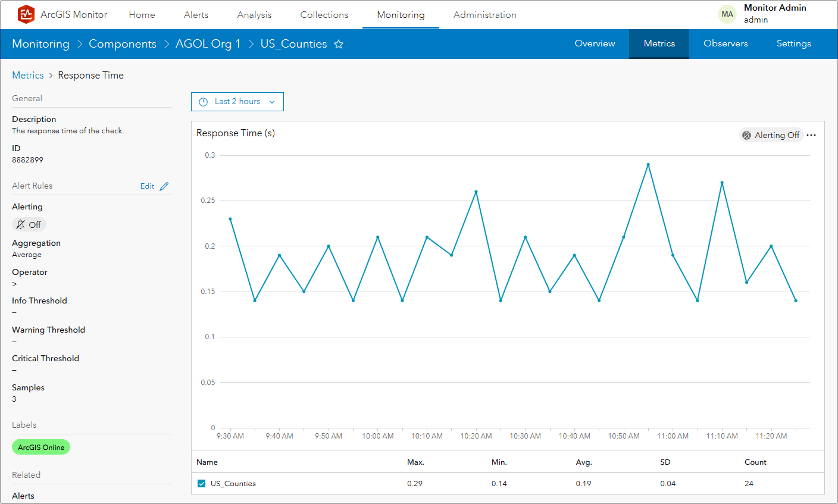Open the Analysis menu item
Image resolution: width=838 pixels, height=504 pixels.
point(254,15)
